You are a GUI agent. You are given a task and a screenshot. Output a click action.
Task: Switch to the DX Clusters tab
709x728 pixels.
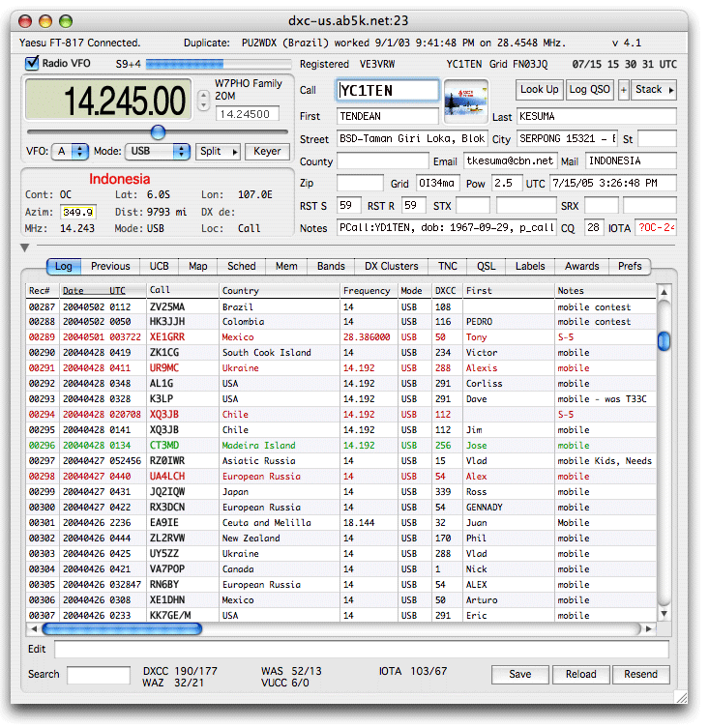(392, 266)
